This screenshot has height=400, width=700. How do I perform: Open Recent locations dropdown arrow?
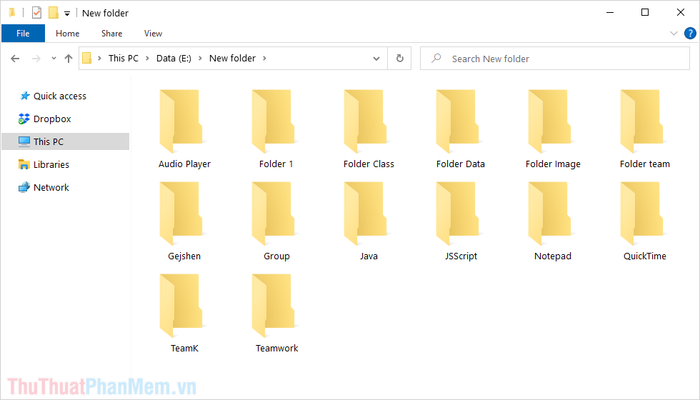tap(54, 58)
